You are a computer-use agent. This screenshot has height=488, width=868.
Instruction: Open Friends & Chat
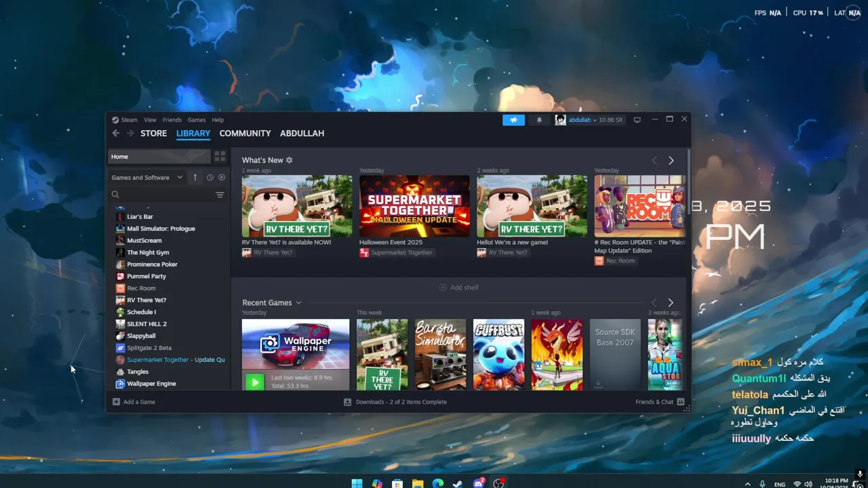(660, 402)
